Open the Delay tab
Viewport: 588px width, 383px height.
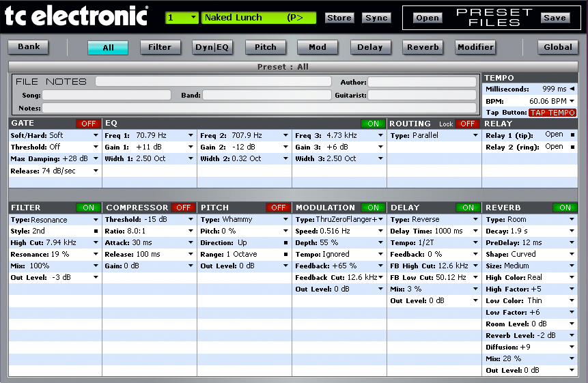(371, 47)
